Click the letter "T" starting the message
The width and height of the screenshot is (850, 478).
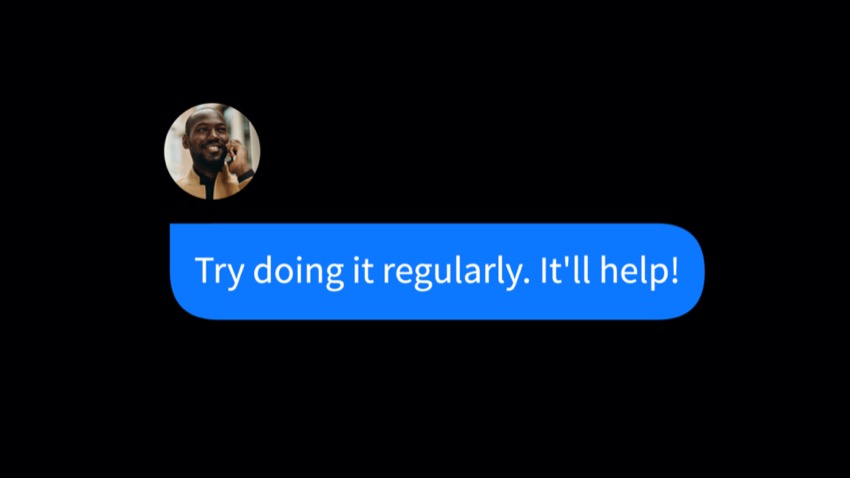(205, 270)
